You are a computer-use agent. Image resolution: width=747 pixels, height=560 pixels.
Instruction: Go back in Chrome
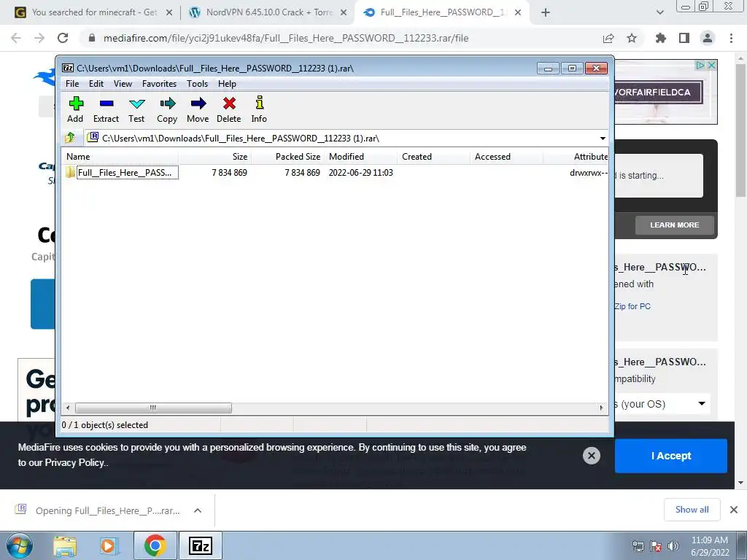point(16,38)
